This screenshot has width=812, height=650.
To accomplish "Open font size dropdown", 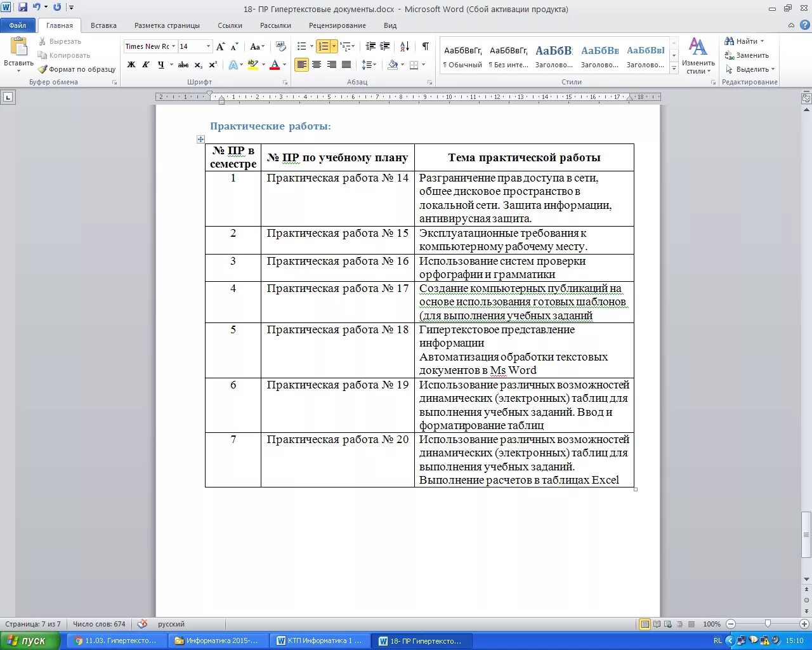I will pyautogui.click(x=208, y=46).
